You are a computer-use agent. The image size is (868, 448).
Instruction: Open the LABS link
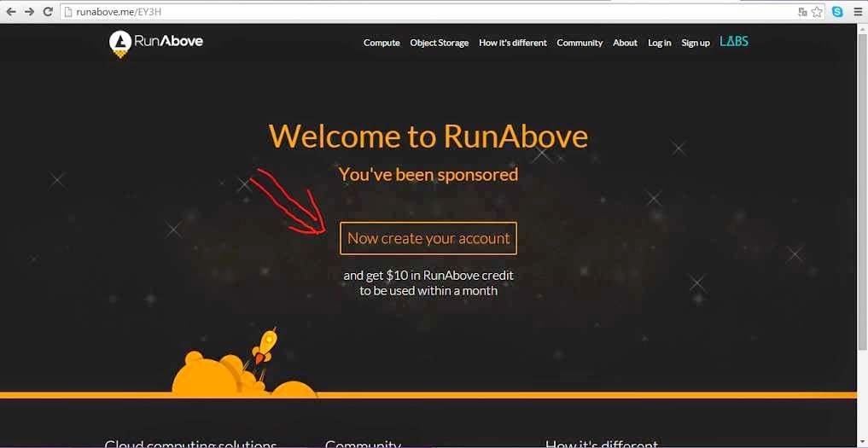734,42
